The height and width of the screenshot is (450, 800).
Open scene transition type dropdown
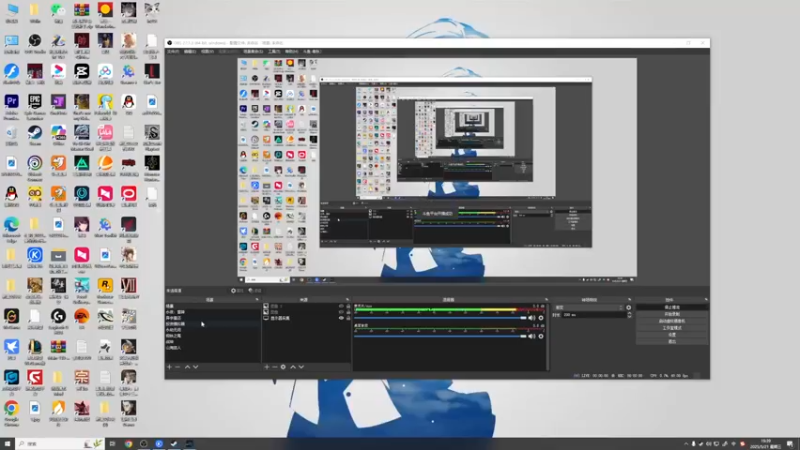(589, 308)
